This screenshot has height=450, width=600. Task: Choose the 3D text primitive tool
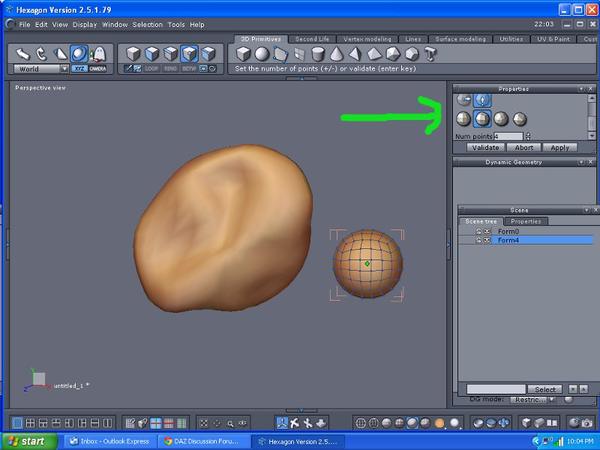(x=430, y=54)
